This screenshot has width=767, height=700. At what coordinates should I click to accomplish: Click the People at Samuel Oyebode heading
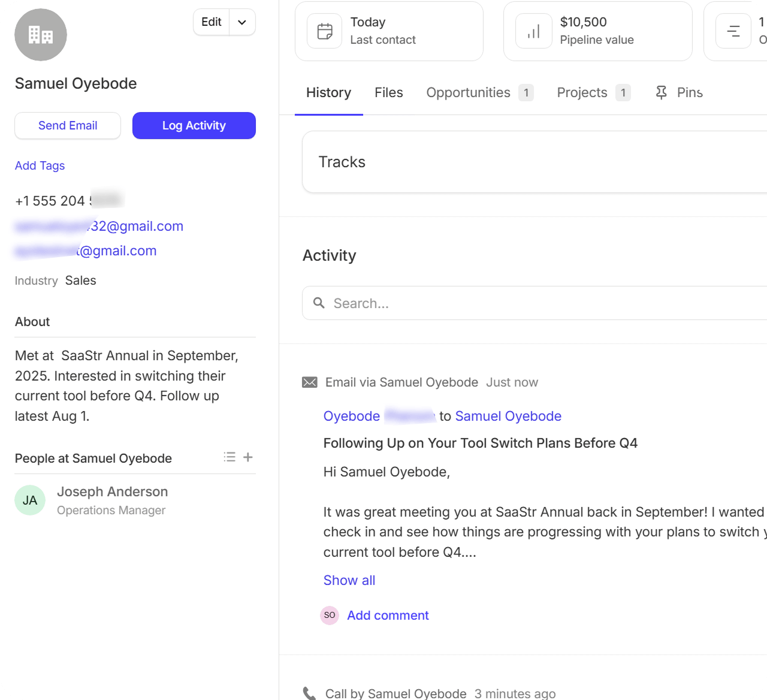tap(93, 458)
